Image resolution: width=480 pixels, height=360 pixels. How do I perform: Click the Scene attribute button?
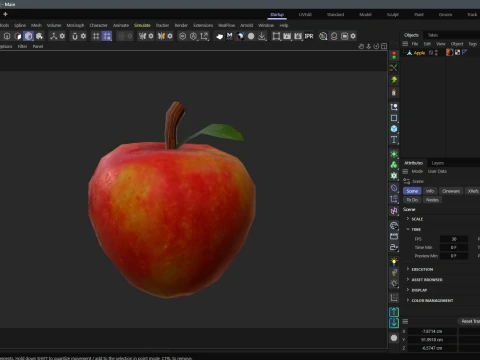[x=412, y=191]
